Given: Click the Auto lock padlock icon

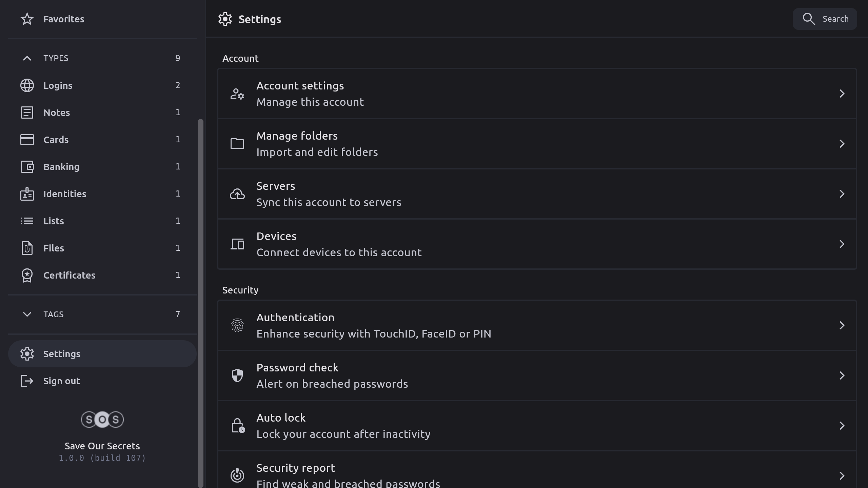Looking at the screenshot, I should [x=238, y=426].
